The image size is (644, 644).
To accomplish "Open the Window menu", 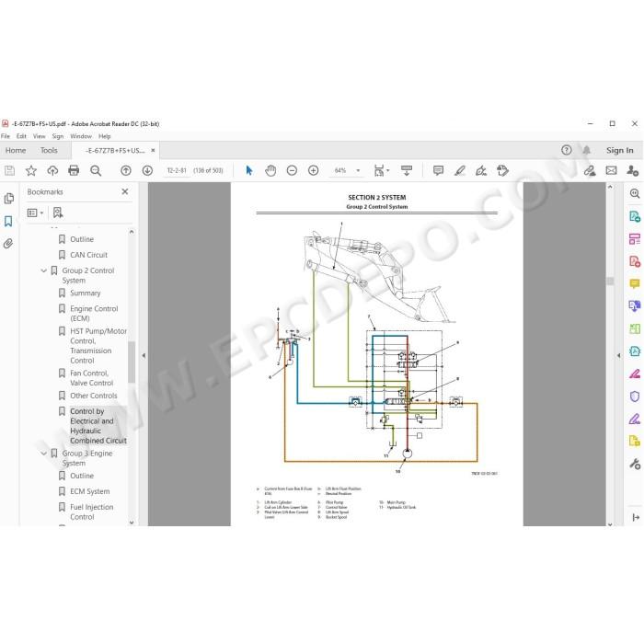I will [81, 136].
